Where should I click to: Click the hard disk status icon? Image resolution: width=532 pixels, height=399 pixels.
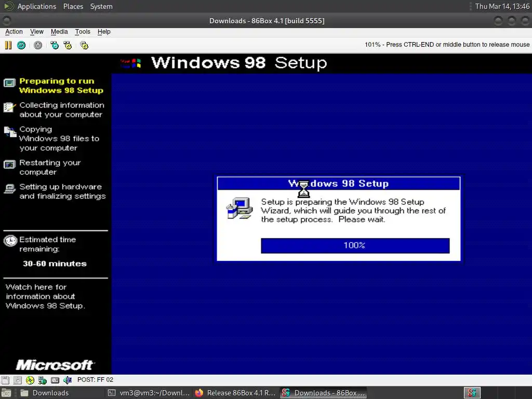click(55, 380)
